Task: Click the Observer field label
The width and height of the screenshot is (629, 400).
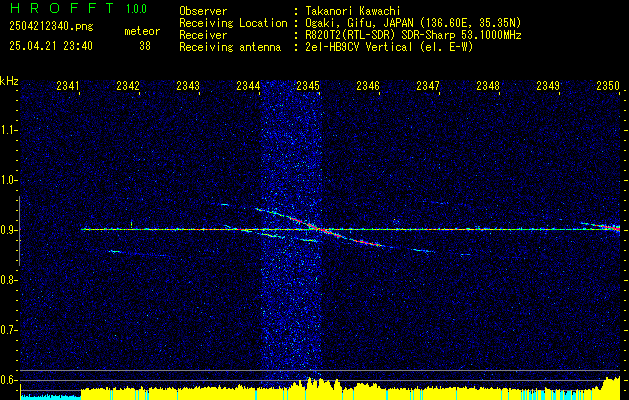Action: point(203,11)
